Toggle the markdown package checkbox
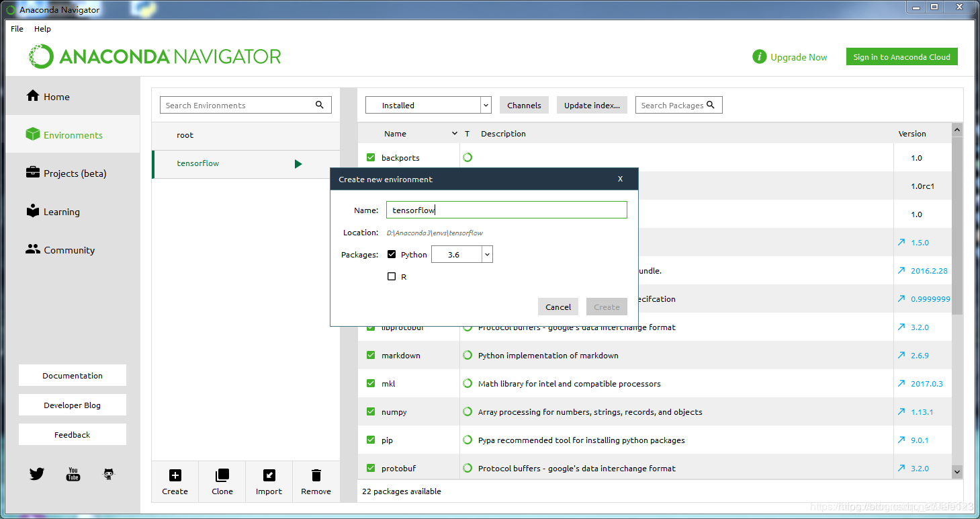This screenshot has width=980, height=519. [x=371, y=355]
